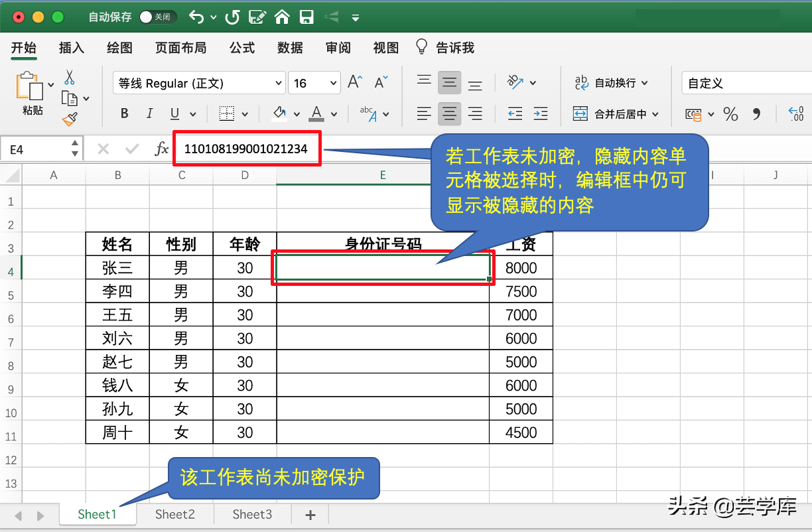The width and height of the screenshot is (812, 532).
Task: Open the number format 自定义 box
Action: click(x=746, y=83)
